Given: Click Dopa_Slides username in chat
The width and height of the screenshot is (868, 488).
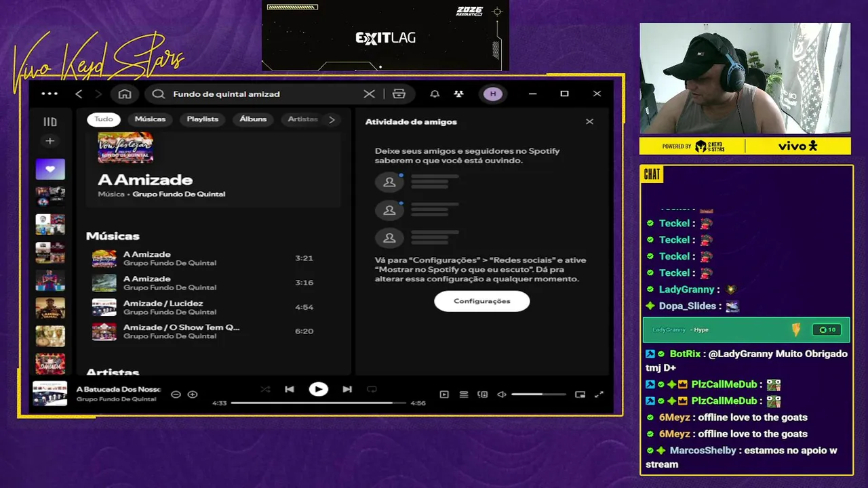Looking at the screenshot, I should (688, 306).
